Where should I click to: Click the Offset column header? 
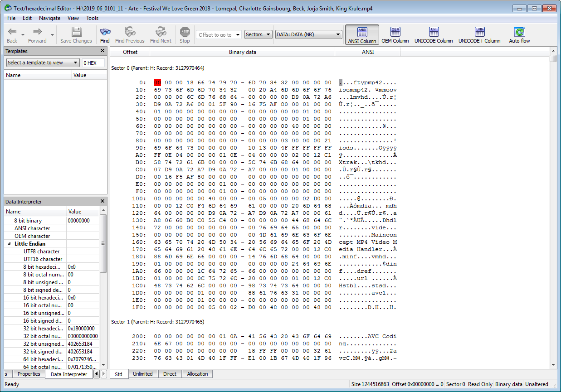click(130, 52)
